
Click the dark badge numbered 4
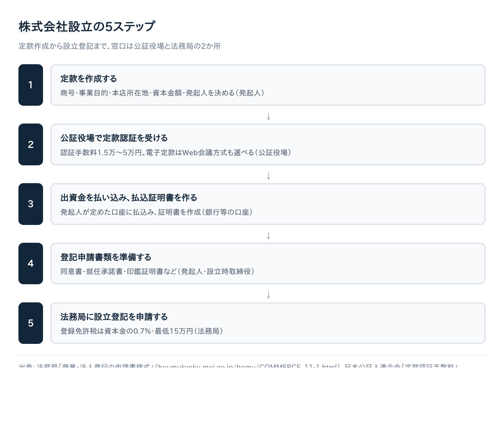pyautogui.click(x=31, y=263)
